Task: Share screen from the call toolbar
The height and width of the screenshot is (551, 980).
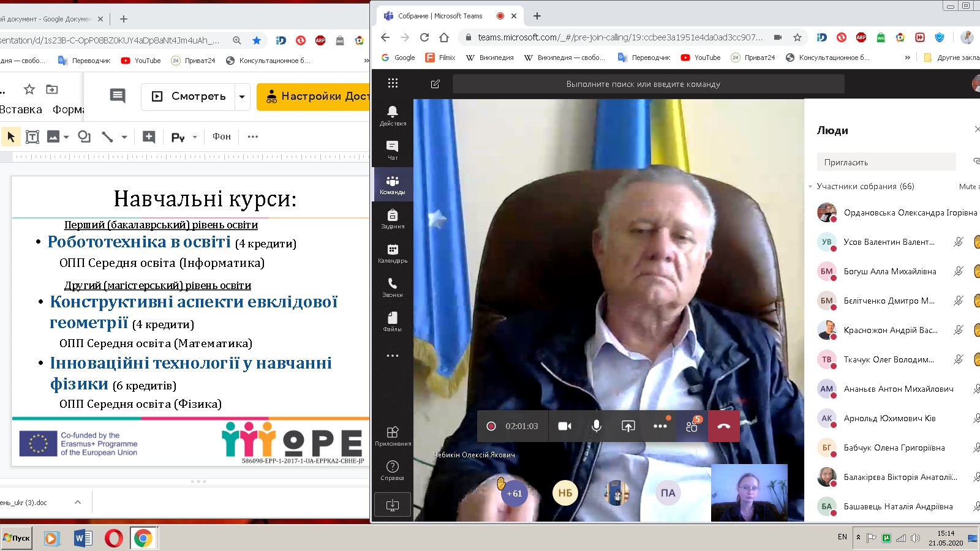Action: click(x=628, y=426)
